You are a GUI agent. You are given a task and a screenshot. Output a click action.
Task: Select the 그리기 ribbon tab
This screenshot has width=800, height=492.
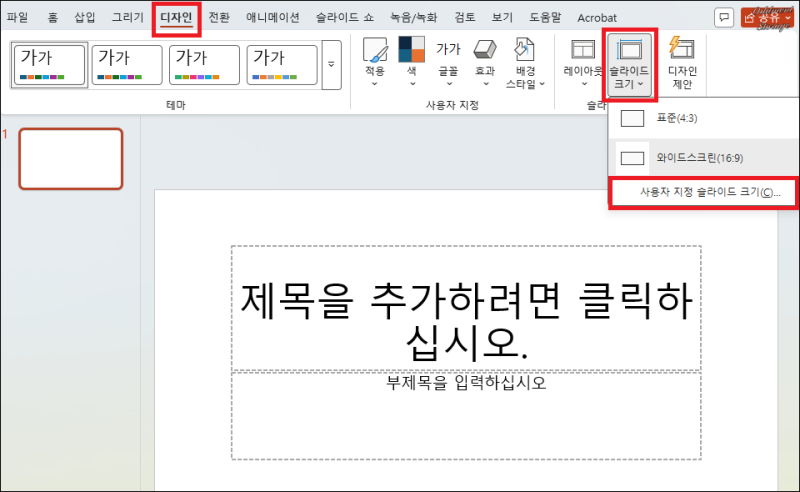point(128,17)
